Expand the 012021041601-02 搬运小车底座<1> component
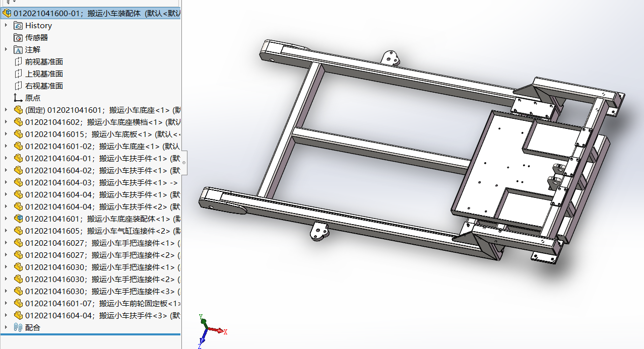This screenshot has height=349, width=644. click(6, 147)
